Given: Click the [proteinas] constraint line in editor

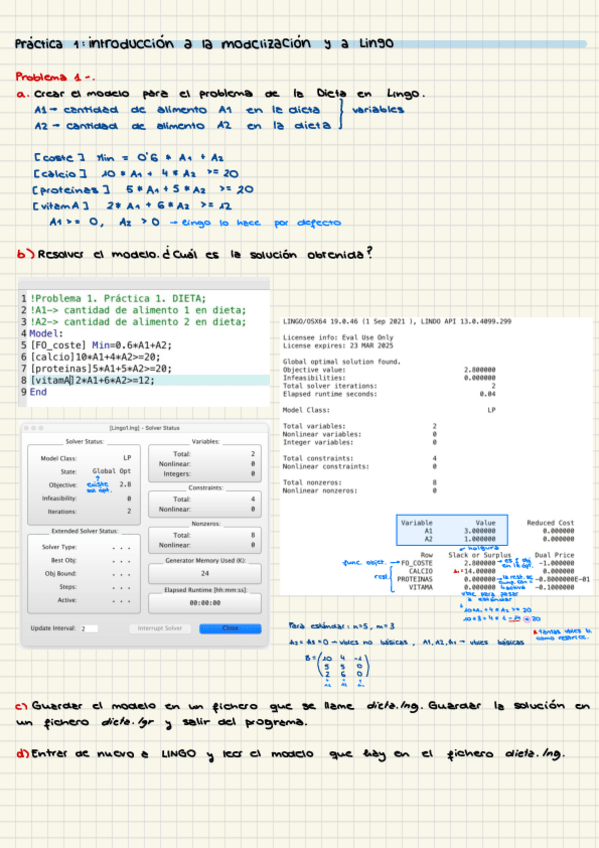Looking at the screenshot, I should (x=101, y=368).
